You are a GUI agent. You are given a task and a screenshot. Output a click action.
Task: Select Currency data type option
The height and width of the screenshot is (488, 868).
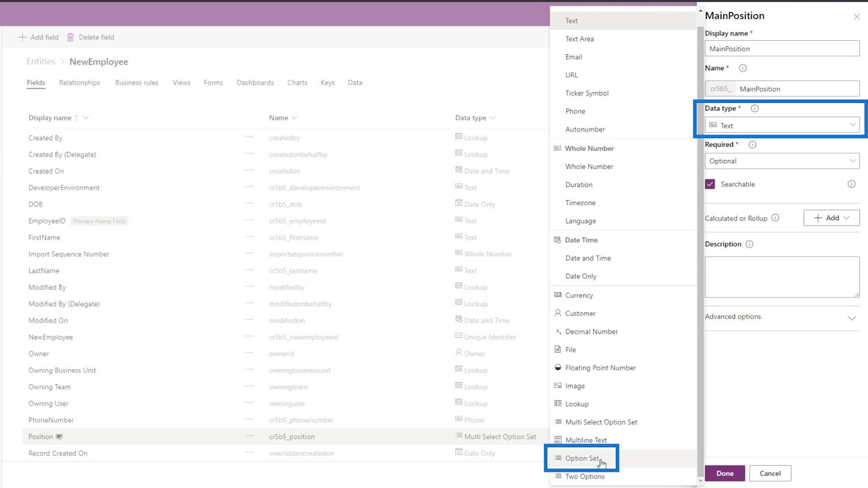623,296
